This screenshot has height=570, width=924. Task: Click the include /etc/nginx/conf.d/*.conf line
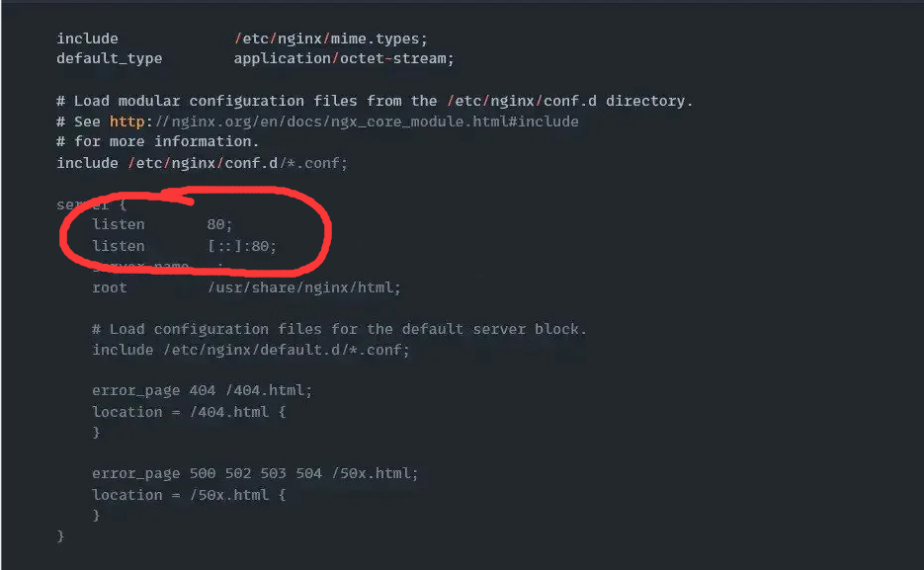click(x=203, y=163)
